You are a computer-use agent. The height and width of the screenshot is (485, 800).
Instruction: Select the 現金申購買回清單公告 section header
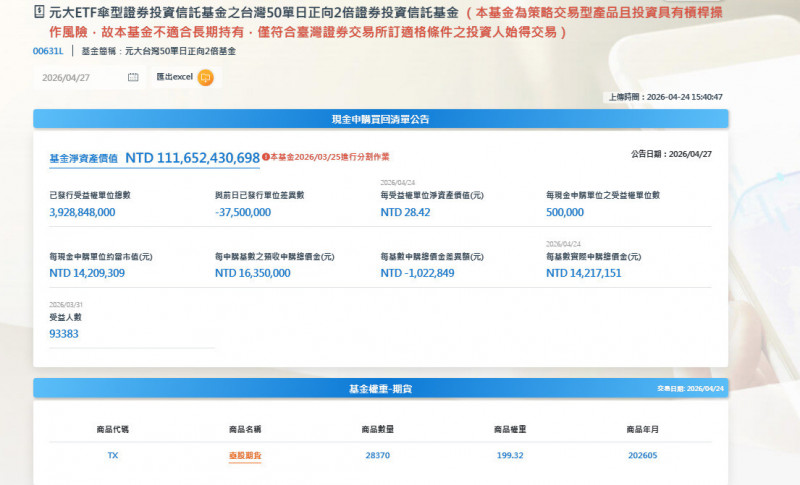380,119
